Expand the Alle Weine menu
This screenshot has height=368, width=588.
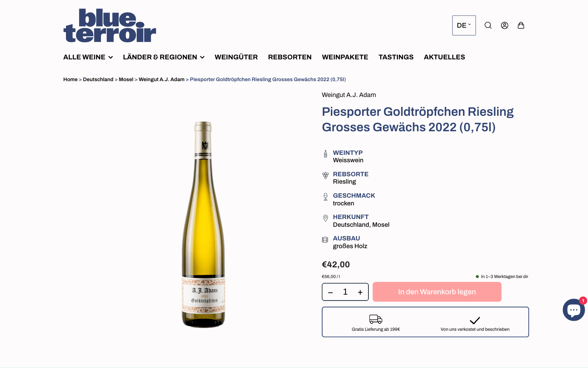point(88,57)
